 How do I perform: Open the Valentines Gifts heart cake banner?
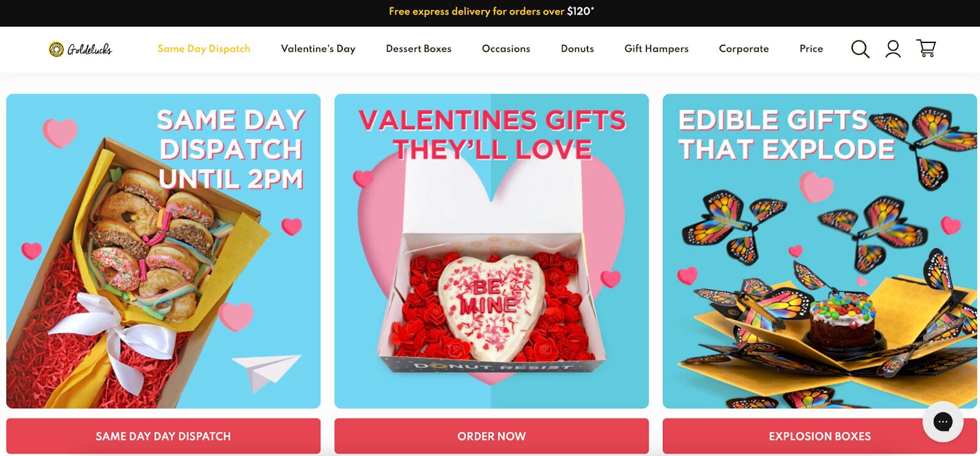(491, 251)
